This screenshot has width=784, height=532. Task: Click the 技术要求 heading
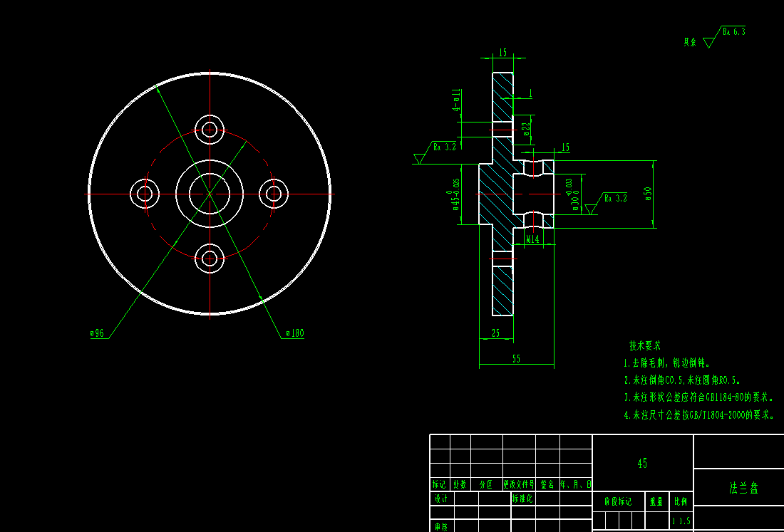click(x=645, y=345)
